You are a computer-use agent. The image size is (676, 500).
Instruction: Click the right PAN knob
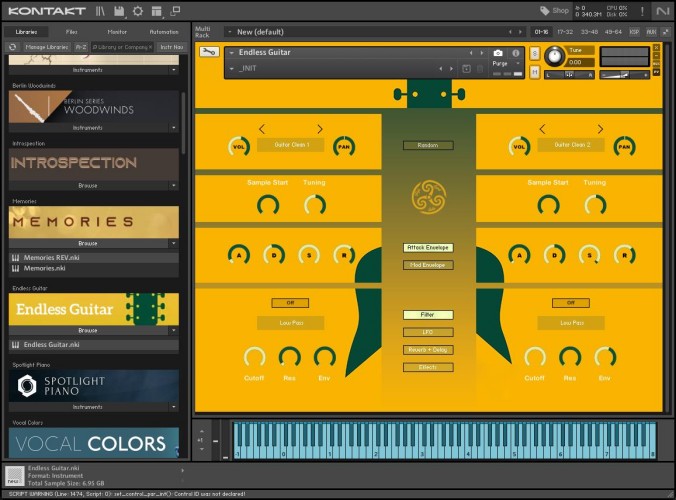(x=624, y=147)
